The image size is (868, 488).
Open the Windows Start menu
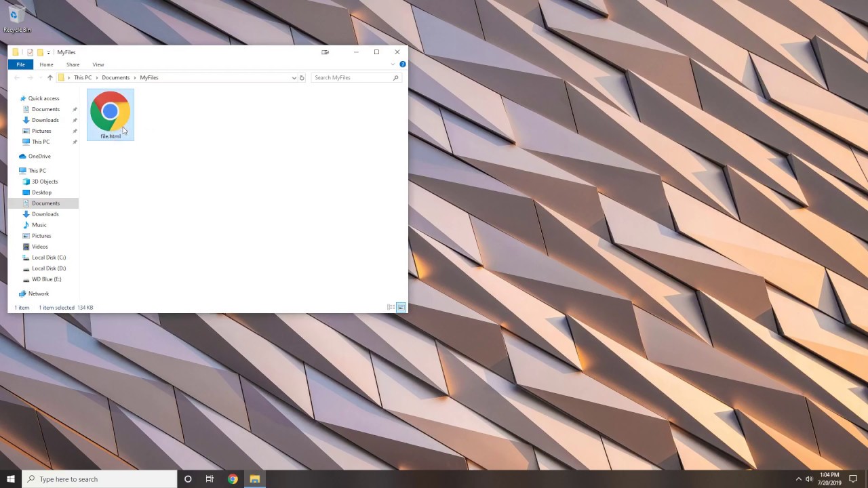tap(11, 479)
